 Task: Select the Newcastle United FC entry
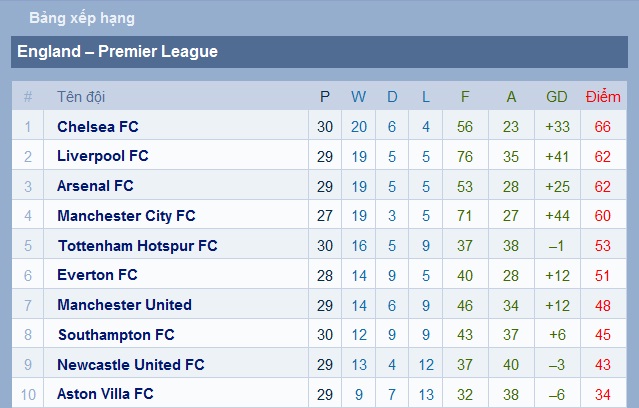[x=131, y=364]
